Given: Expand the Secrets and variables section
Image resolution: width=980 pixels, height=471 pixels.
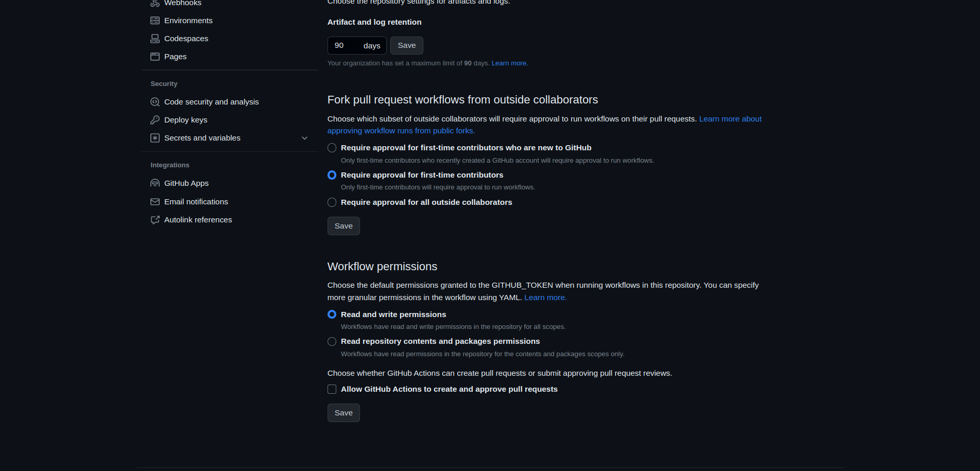Looking at the screenshot, I should point(304,138).
